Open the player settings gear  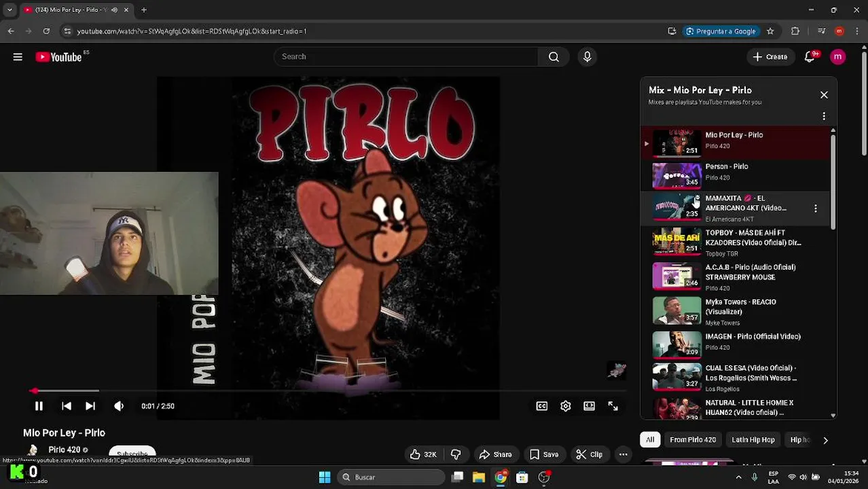[x=566, y=406]
